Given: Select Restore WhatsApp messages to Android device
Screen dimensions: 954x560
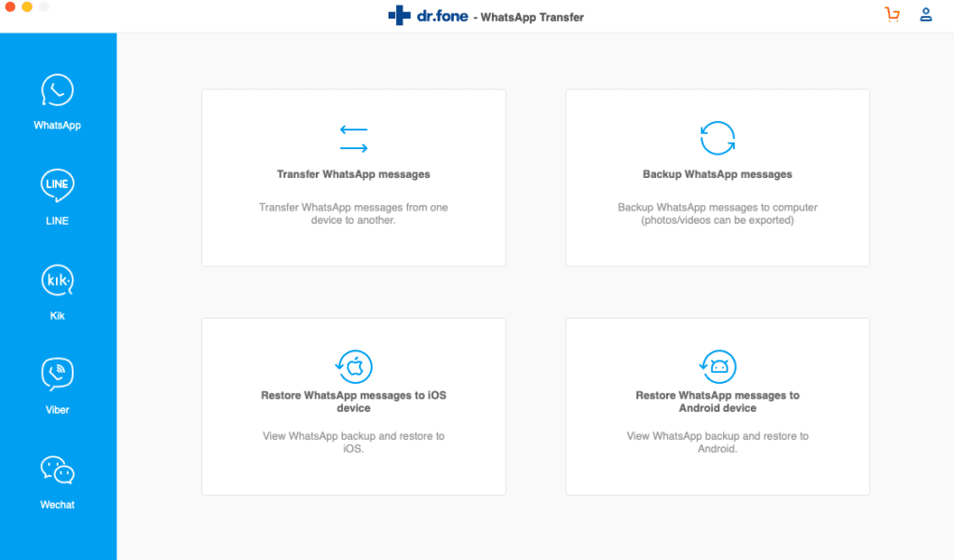Looking at the screenshot, I should (x=717, y=402).
